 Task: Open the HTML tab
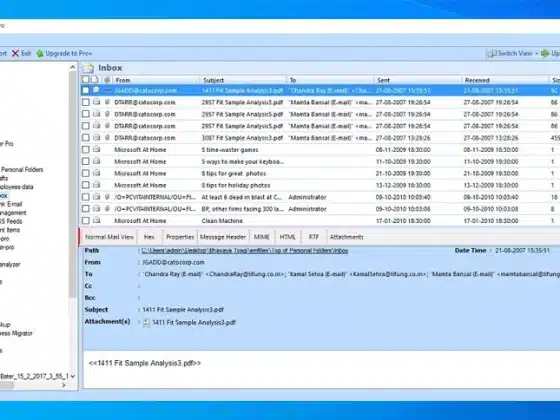[x=288, y=237]
